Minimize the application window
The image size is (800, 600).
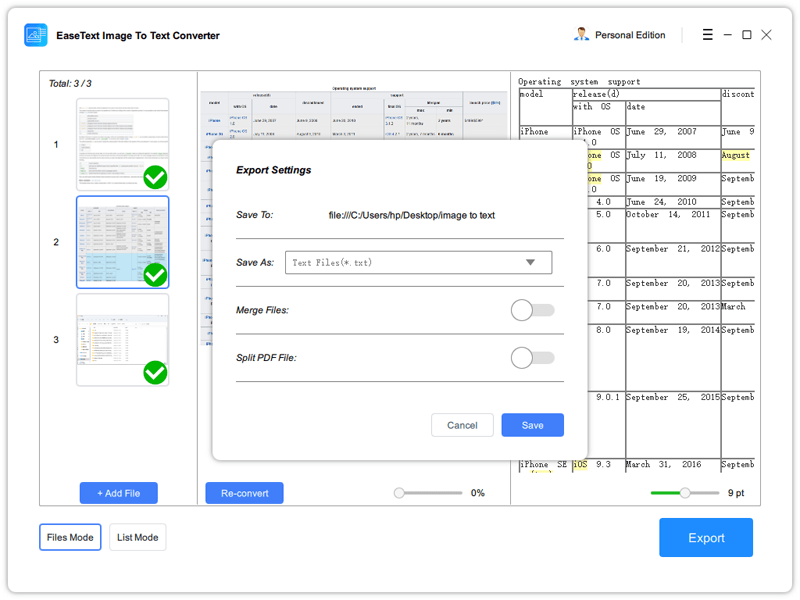coord(728,35)
